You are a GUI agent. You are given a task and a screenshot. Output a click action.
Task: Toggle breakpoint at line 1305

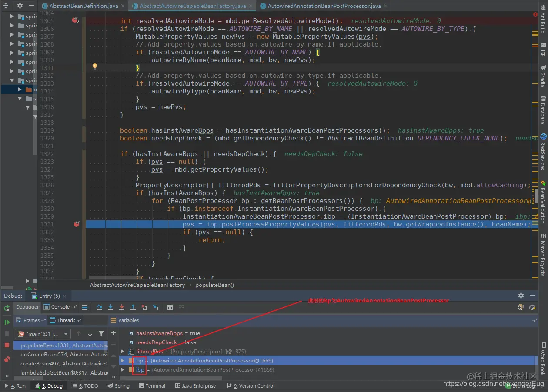pos(76,20)
